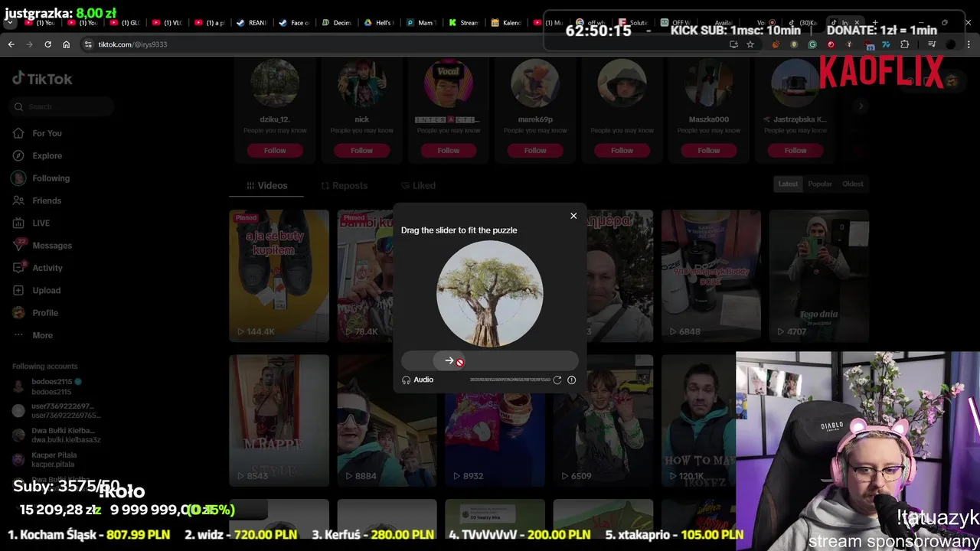The width and height of the screenshot is (980, 551).
Task: Switch to the Reposts tab
Action: coord(344,185)
